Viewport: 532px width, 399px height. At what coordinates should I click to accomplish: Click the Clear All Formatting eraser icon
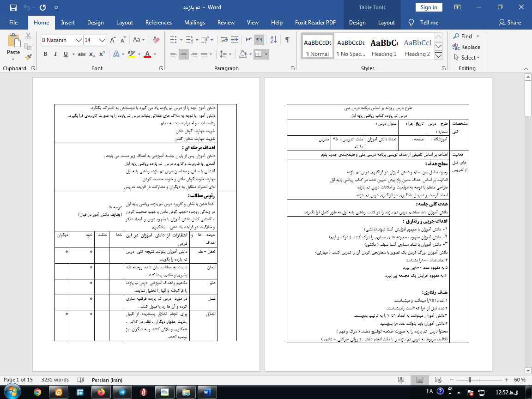pos(156,40)
